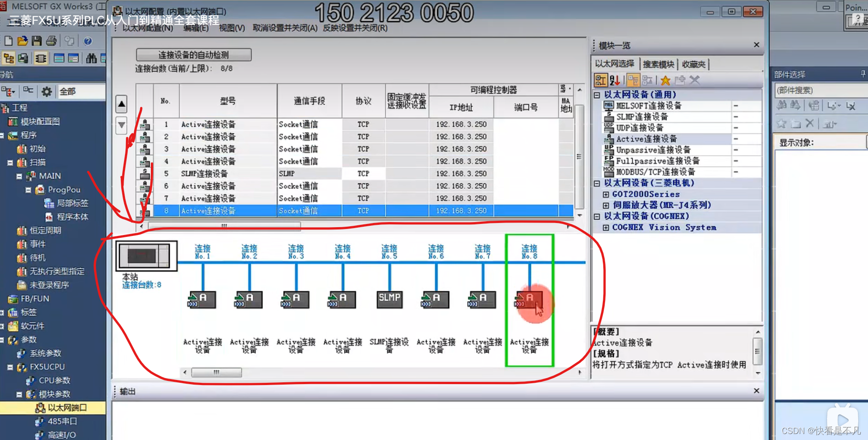Open the 视图(V) menu
Viewport: 868px width, 440px height.
click(x=232, y=28)
